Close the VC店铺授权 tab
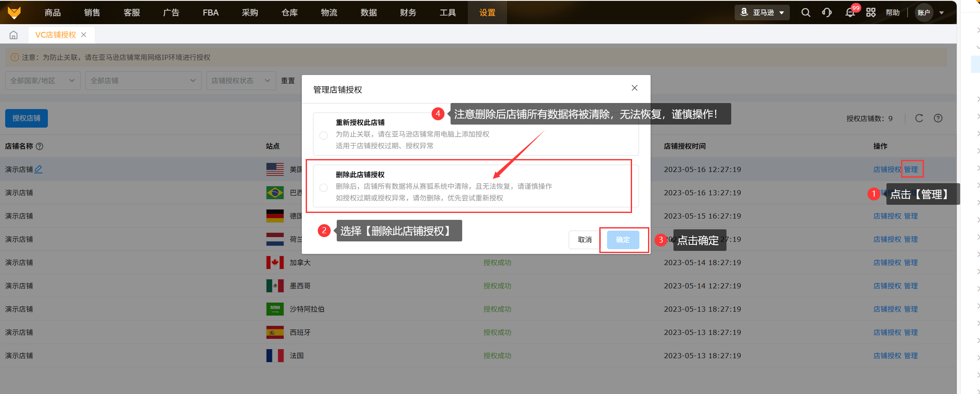Screen dimensions: 980x394 pos(84,35)
